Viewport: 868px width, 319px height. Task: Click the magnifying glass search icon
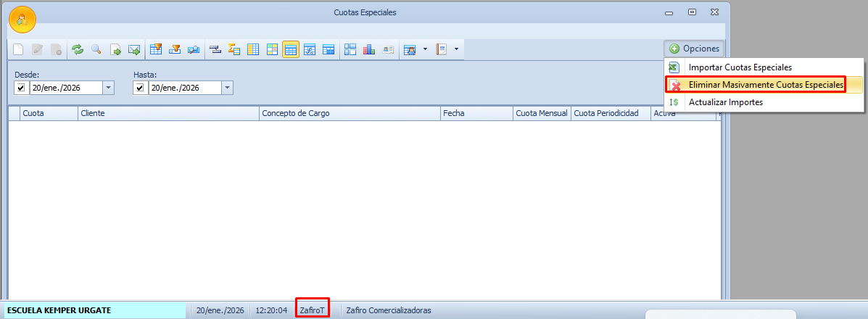point(96,50)
